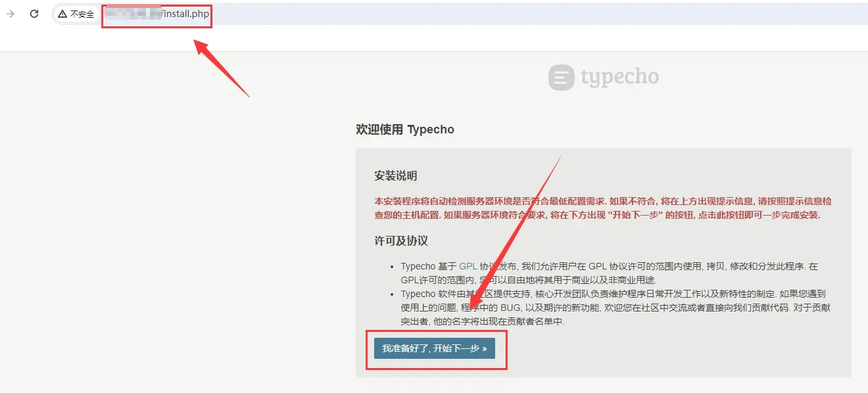Open the GPL license link
This screenshot has width=868, height=393.
[468, 266]
